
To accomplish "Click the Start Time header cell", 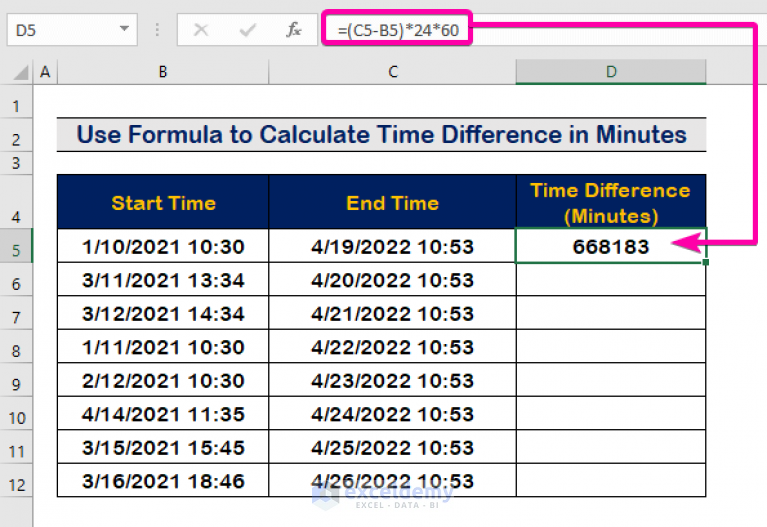I will tap(163, 202).
